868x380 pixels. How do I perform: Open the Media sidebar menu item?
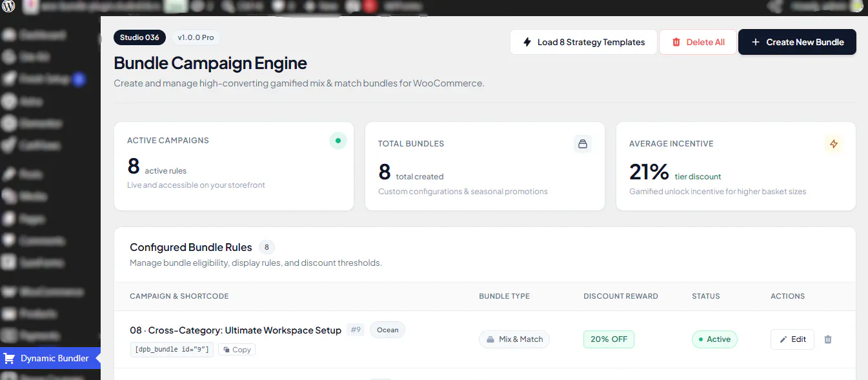32,197
